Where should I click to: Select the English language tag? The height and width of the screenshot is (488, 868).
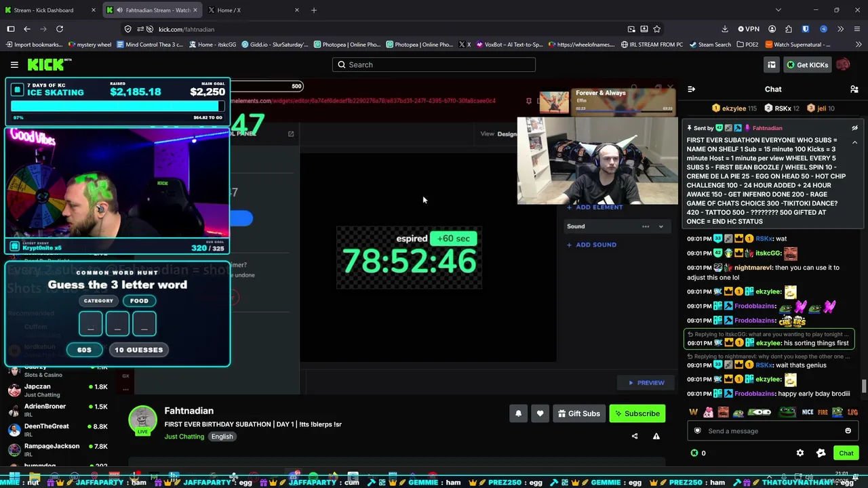point(222,436)
